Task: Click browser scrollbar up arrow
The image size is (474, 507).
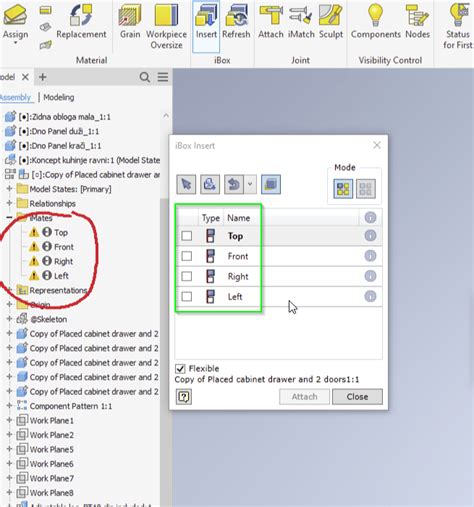Action: tap(166, 116)
